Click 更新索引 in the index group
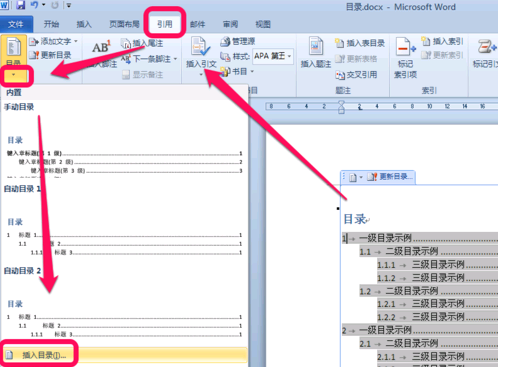The width and height of the screenshot is (509, 367). coord(443,55)
